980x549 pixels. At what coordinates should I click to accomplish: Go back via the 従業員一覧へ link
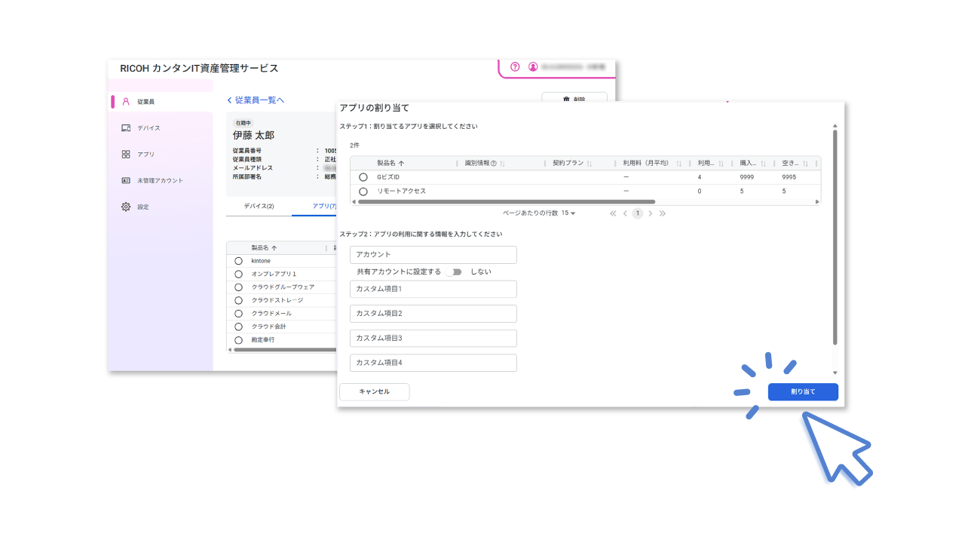point(256,100)
